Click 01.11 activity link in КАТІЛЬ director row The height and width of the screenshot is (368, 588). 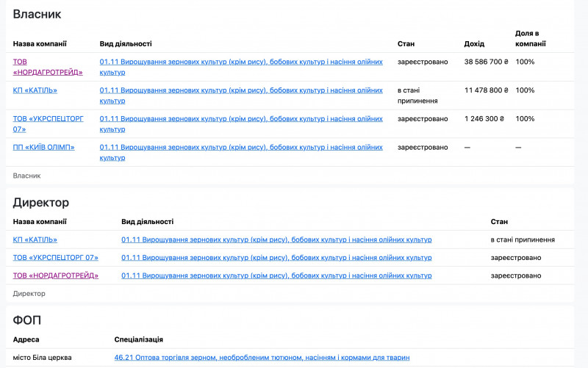click(x=276, y=239)
